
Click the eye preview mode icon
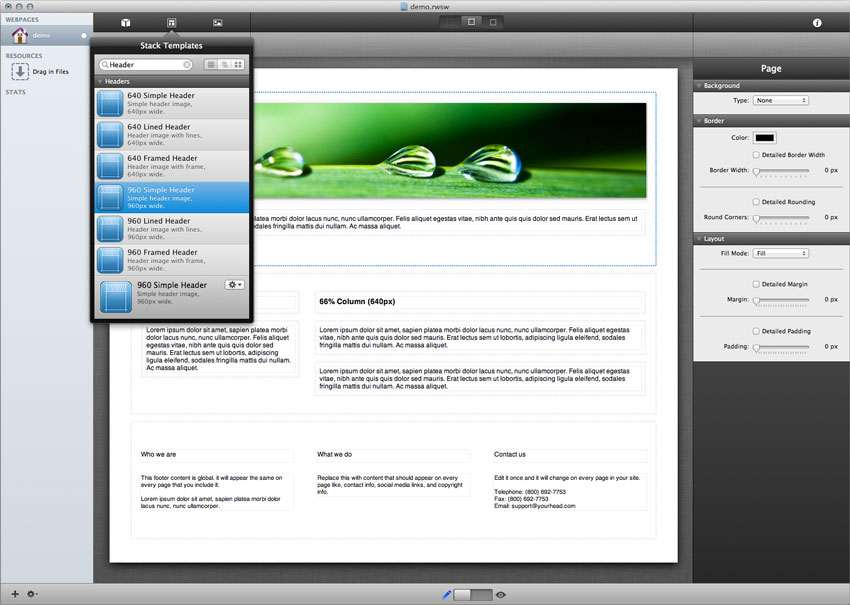click(x=501, y=595)
